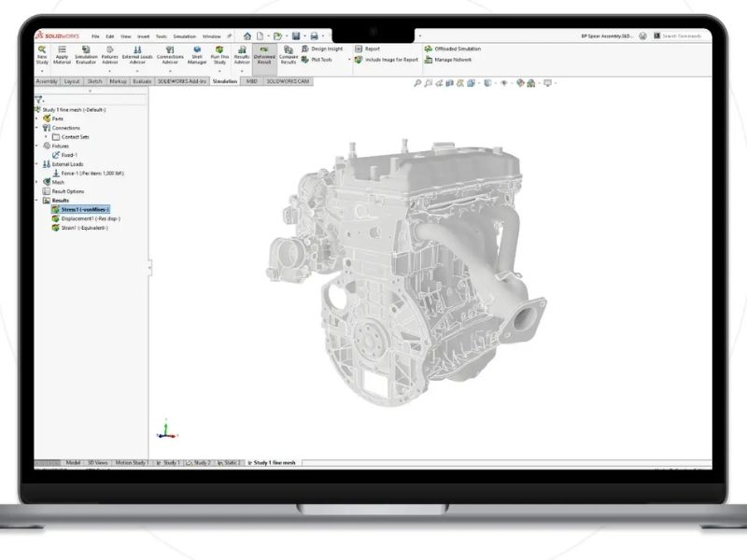
Task: Click the Report button
Action: coord(371,48)
